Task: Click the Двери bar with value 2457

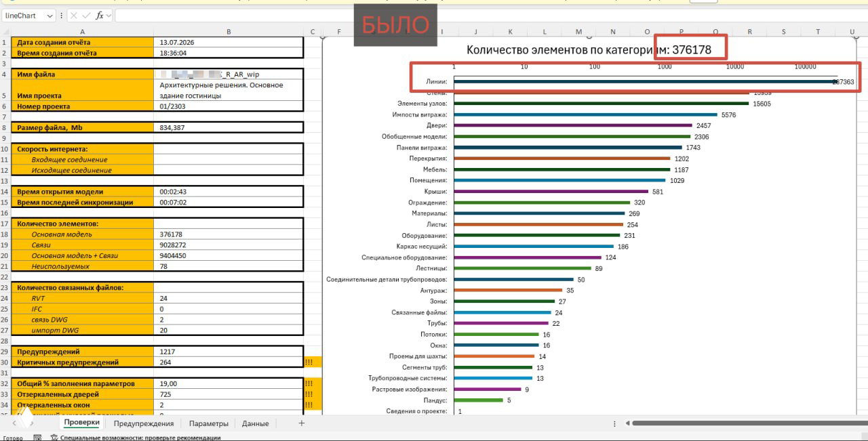Action: [x=573, y=125]
